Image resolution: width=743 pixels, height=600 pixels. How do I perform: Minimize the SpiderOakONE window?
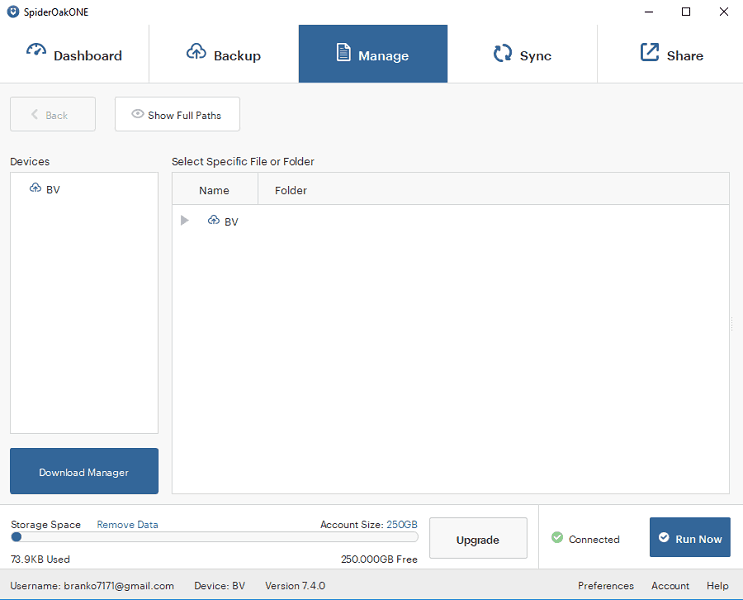pyautogui.click(x=649, y=12)
